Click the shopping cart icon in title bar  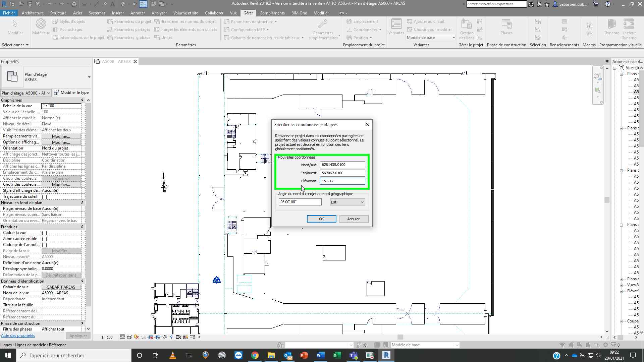(596, 4)
